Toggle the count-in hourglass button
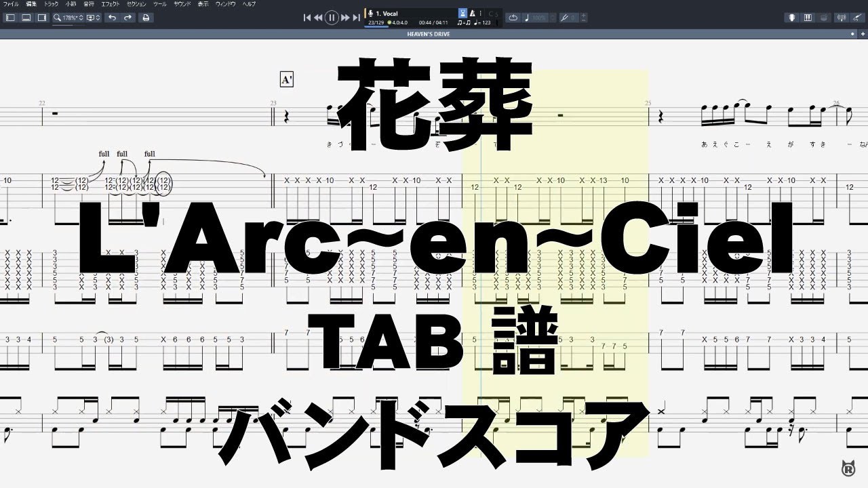The width and height of the screenshot is (868, 488). 462,13
